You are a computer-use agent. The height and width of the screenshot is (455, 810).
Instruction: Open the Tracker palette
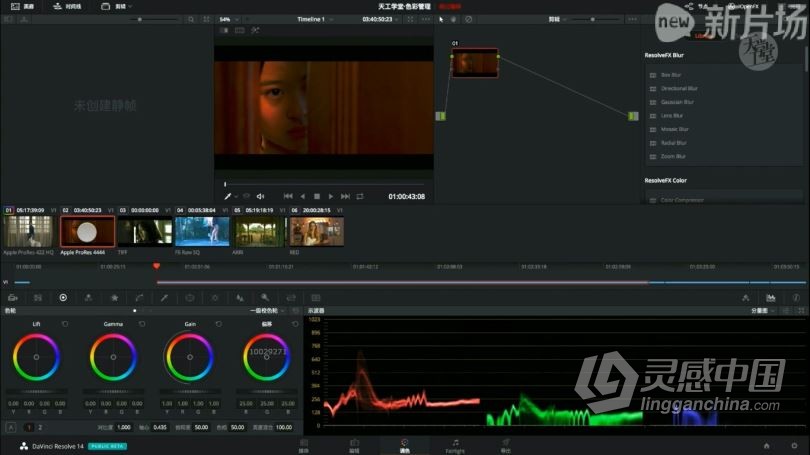pos(215,298)
